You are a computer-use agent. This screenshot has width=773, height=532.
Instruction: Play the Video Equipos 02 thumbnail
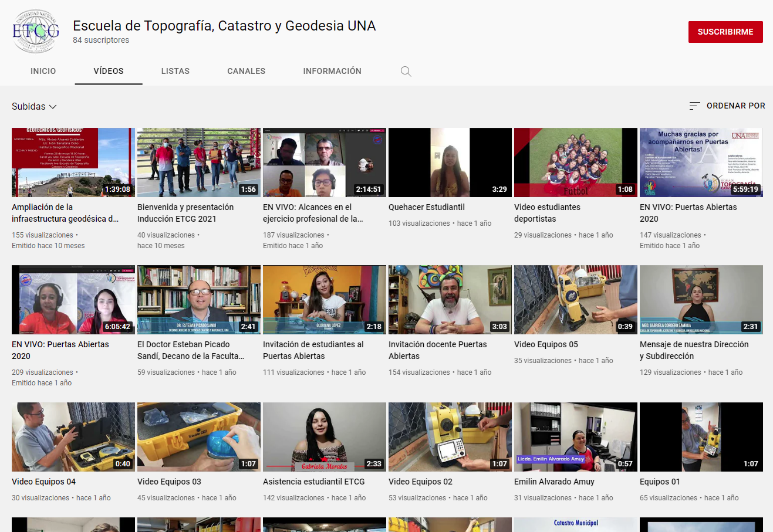tap(450, 437)
